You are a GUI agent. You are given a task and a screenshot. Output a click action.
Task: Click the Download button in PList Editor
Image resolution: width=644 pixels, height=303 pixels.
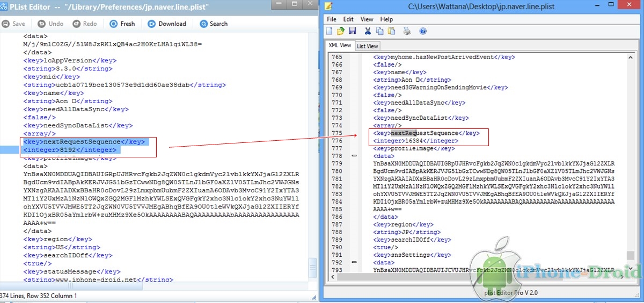(167, 24)
